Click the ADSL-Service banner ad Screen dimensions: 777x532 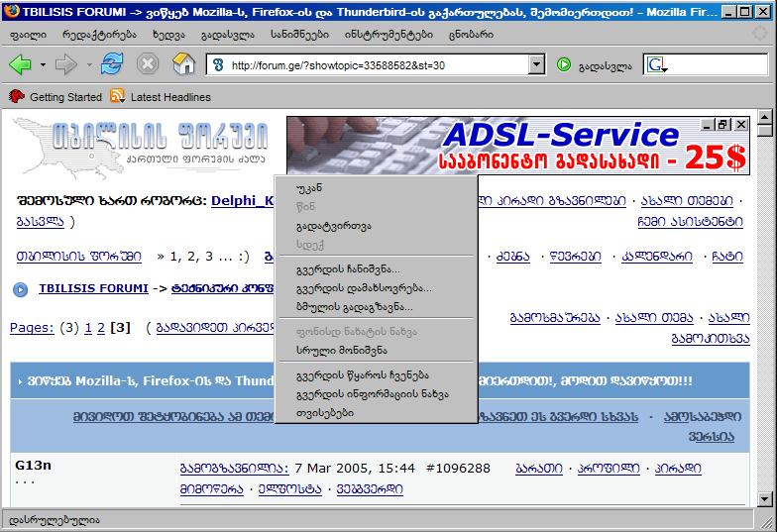(x=517, y=146)
